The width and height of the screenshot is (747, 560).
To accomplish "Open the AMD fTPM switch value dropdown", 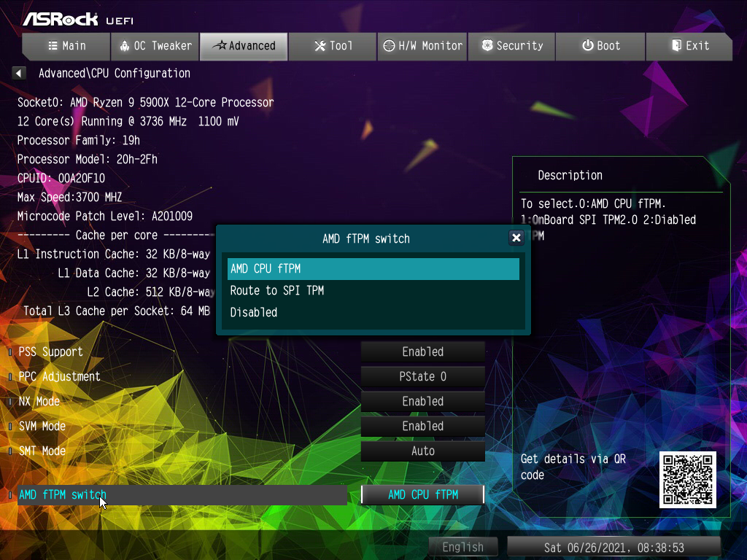I will [x=422, y=495].
